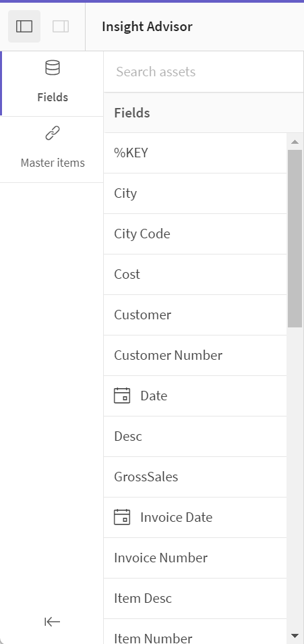Viewport: 304px width, 644px height.
Task: Click the scrollbar up arrow
Action: [x=295, y=142]
